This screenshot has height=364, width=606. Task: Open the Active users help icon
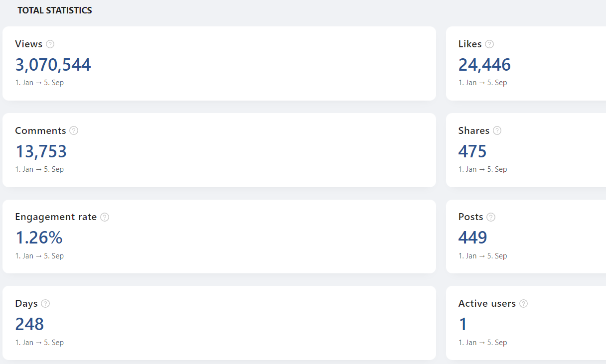[523, 304]
